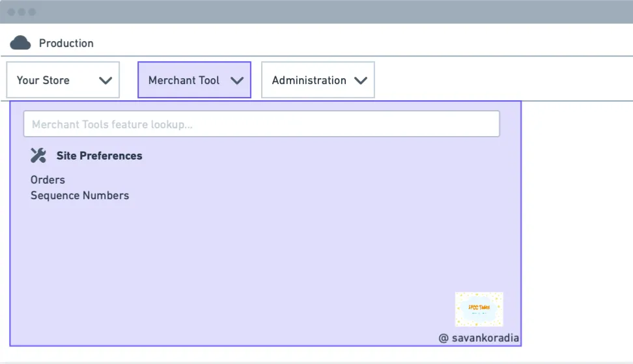The image size is (633, 364).
Task: Select the Site Preferences heading
Action: tap(99, 156)
